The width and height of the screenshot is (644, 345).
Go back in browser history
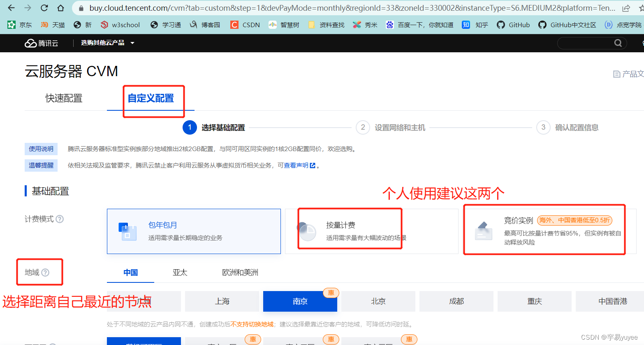click(12, 8)
